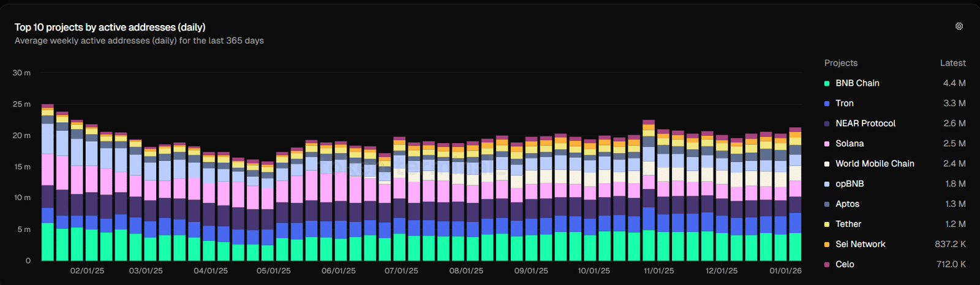Click 02/01/25 x-axis date label
Image resolution: width=980 pixels, height=285 pixels.
(87, 271)
